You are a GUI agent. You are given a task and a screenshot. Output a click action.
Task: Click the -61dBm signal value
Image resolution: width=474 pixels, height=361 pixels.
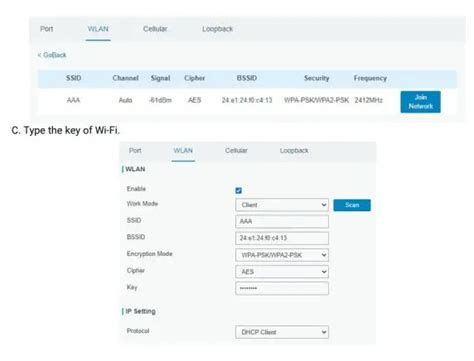point(160,100)
